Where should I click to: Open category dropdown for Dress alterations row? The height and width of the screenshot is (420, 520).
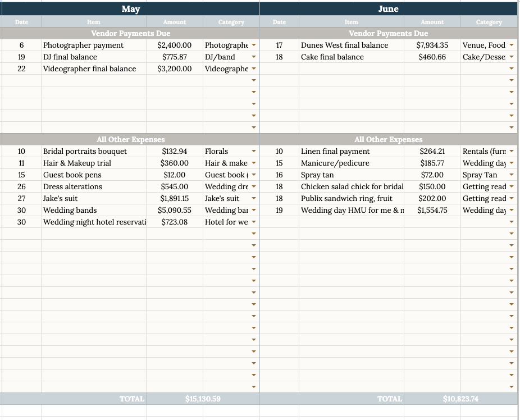[254, 186]
